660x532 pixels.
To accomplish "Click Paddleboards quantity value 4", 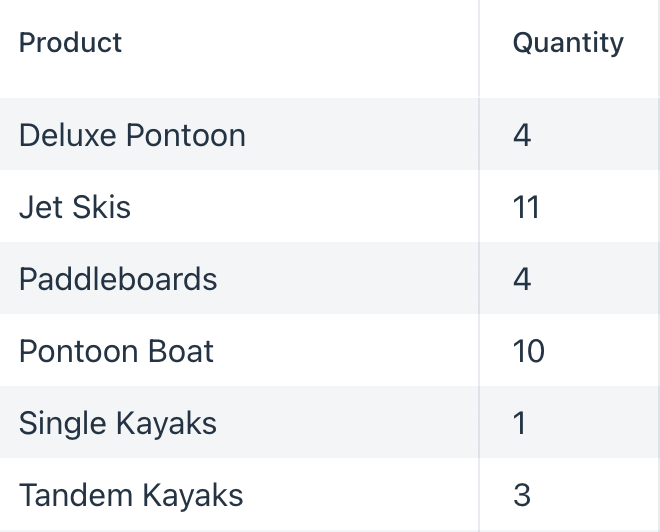I will (522, 279).
